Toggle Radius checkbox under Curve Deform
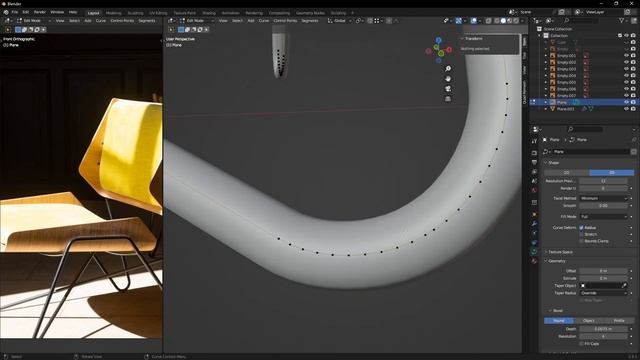The width and height of the screenshot is (640, 360). coord(582,227)
